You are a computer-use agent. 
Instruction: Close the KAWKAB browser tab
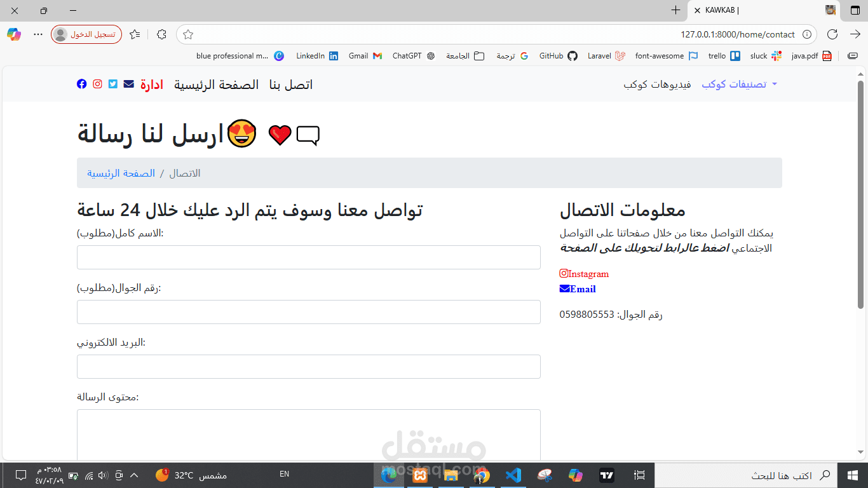[698, 10]
